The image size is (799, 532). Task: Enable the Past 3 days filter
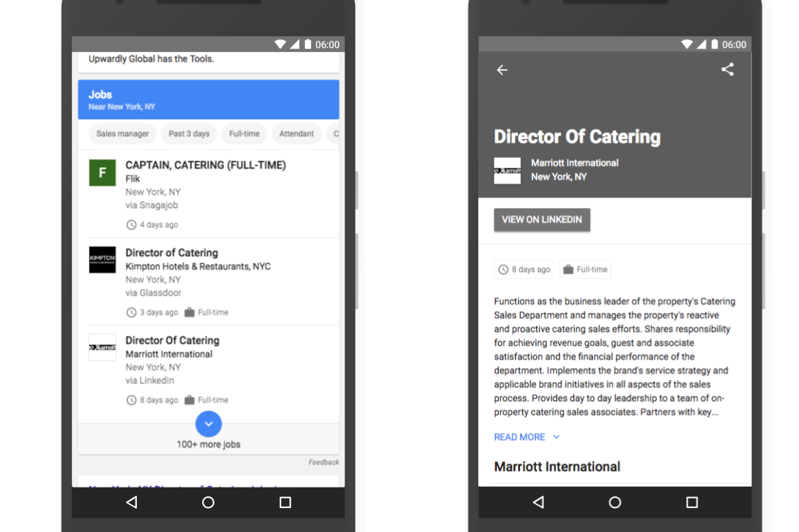point(189,134)
